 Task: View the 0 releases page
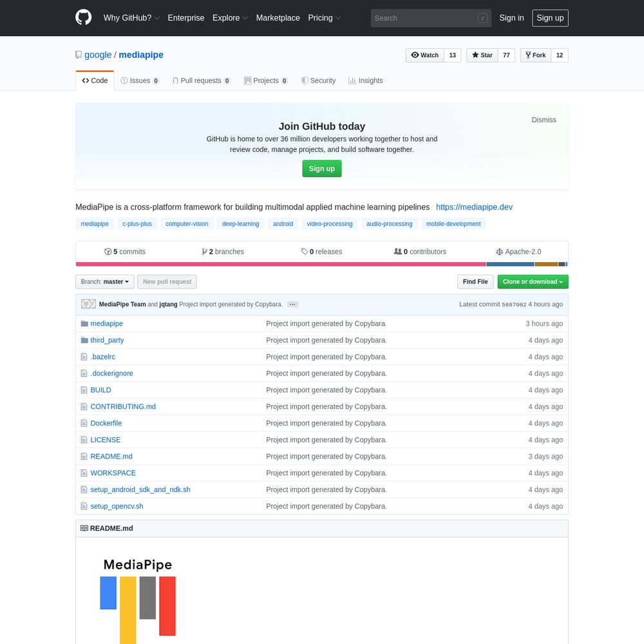pyautogui.click(x=321, y=251)
